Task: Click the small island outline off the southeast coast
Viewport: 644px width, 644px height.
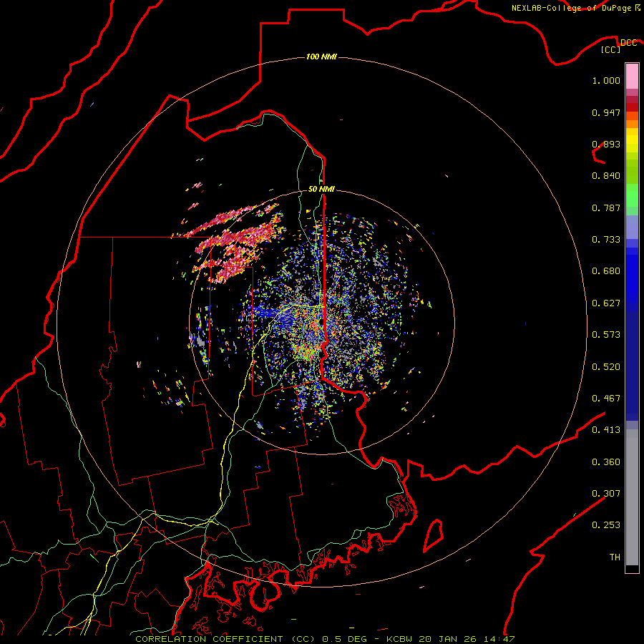Action: [434, 535]
